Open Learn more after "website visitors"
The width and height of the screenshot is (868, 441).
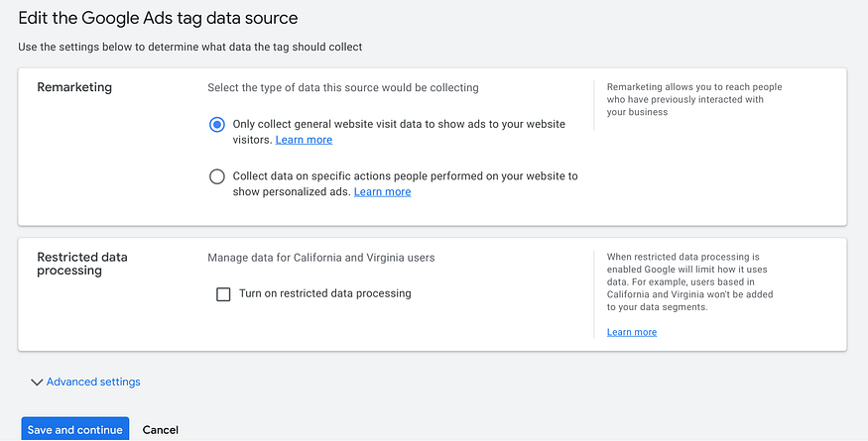(x=304, y=140)
